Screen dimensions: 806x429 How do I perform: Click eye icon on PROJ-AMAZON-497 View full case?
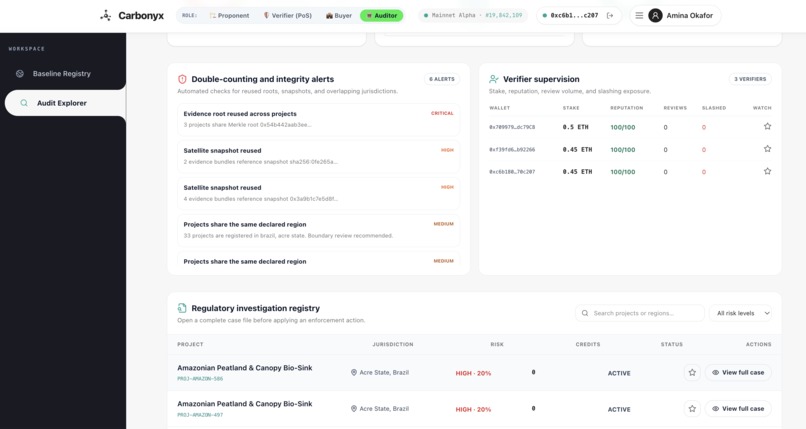(x=715, y=408)
